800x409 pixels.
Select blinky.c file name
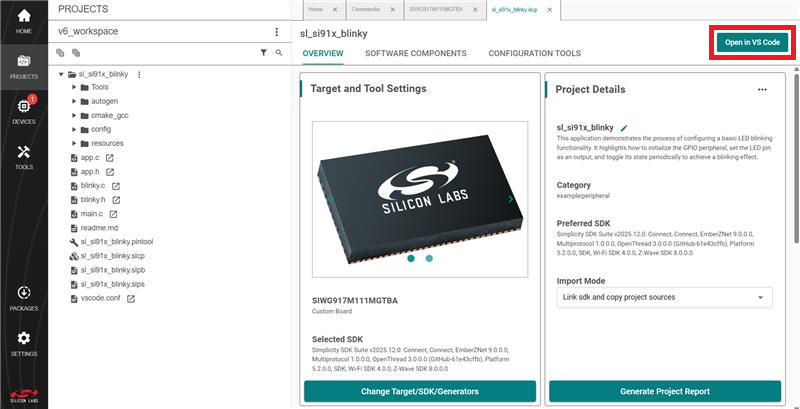tap(93, 186)
